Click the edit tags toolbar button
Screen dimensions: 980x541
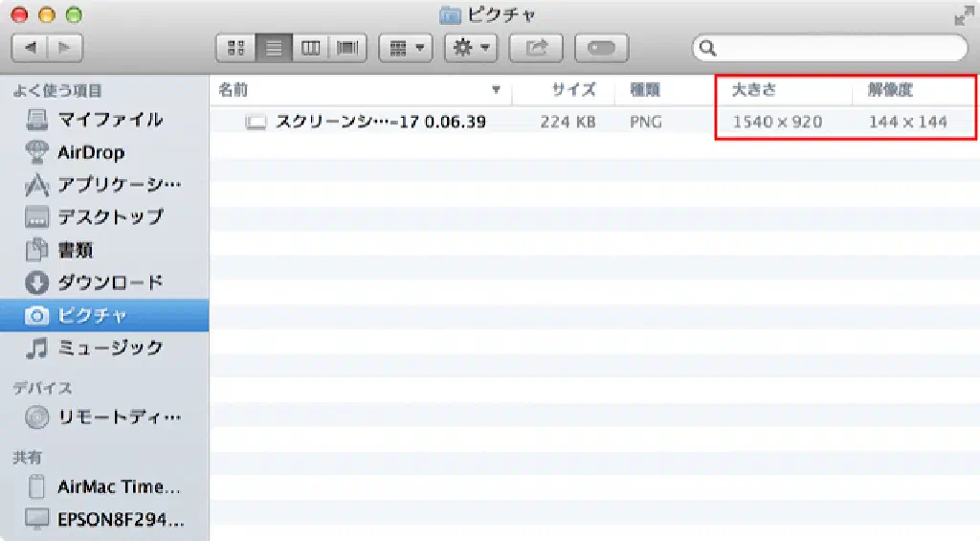pos(600,47)
